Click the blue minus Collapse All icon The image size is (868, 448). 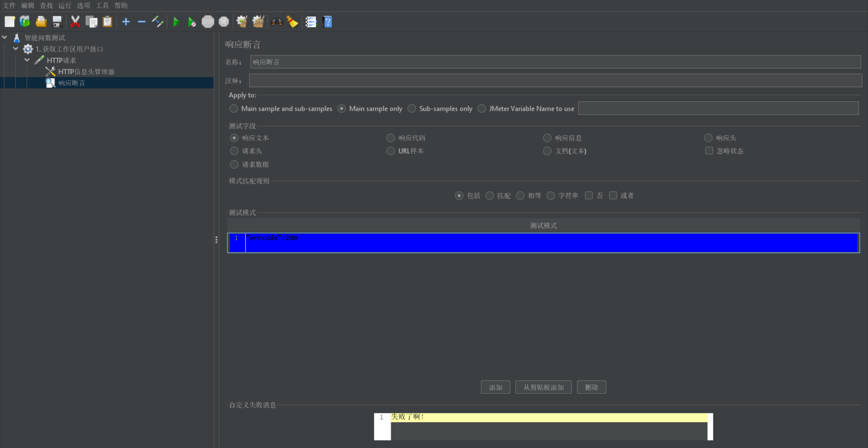(142, 22)
